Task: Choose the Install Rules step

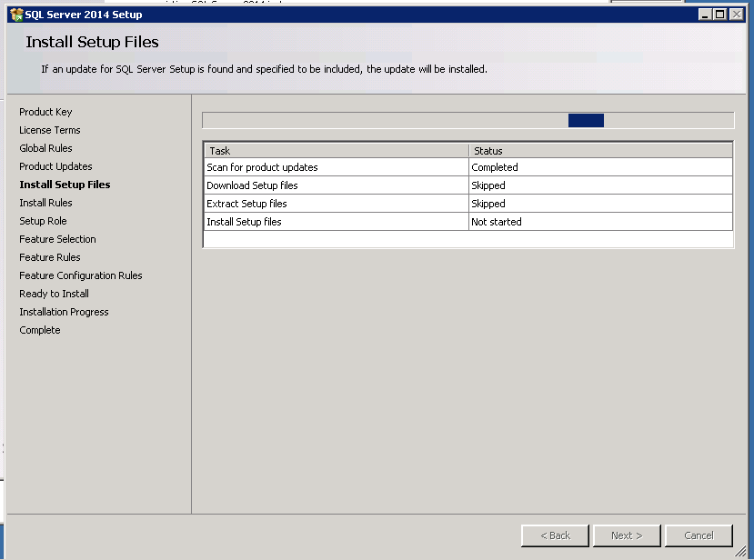Action: coord(45,203)
